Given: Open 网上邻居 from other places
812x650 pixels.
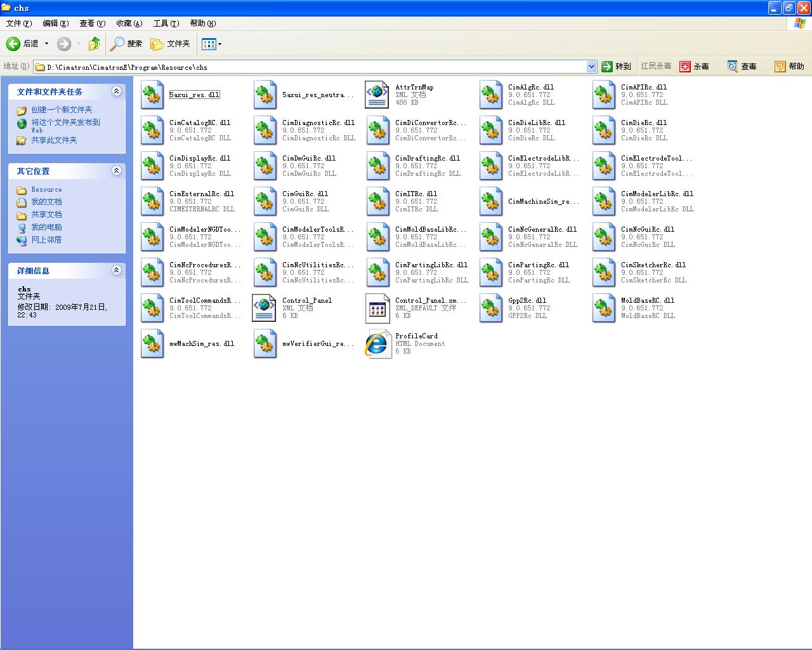Looking at the screenshot, I should (47, 240).
